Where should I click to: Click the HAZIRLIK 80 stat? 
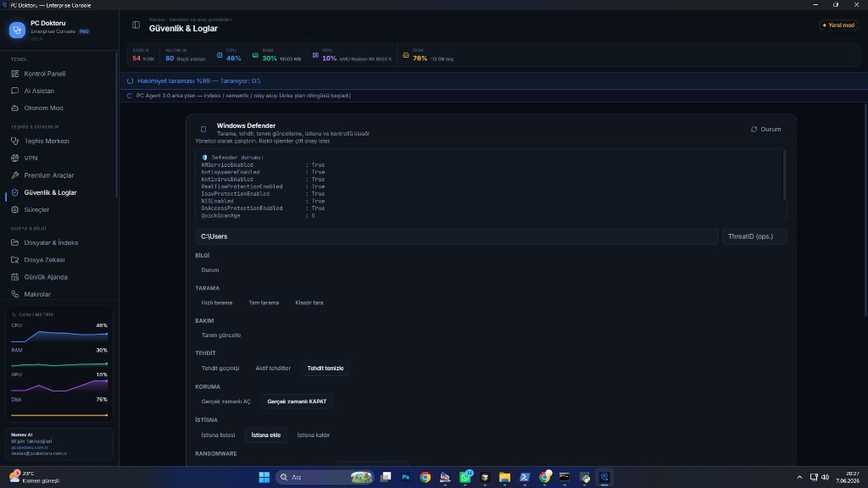coord(185,55)
